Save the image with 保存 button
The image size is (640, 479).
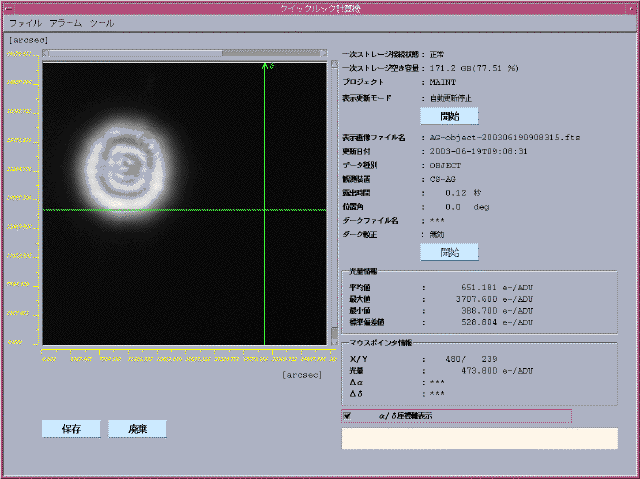coord(71,429)
